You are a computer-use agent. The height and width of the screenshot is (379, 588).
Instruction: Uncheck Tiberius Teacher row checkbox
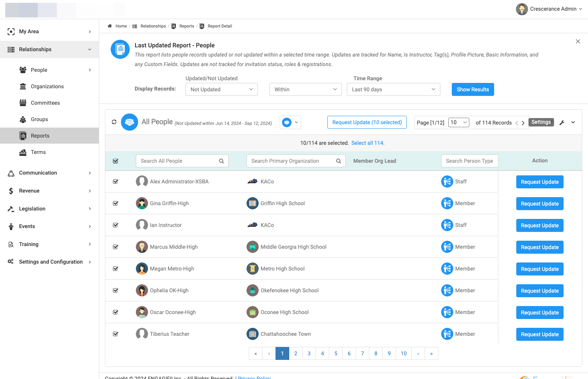point(116,334)
